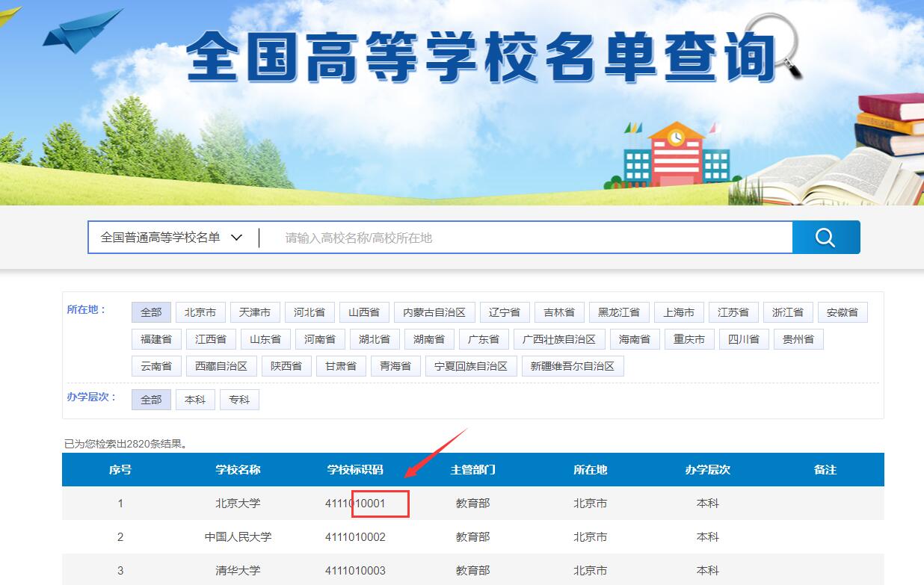
Task: Filter by 青海省
Action: click(x=395, y=366)
